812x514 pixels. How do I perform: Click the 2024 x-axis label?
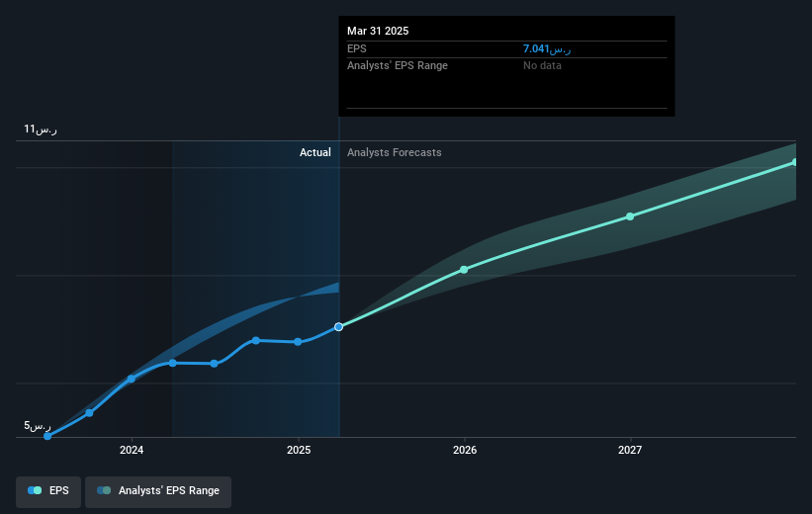pos(132,450)
